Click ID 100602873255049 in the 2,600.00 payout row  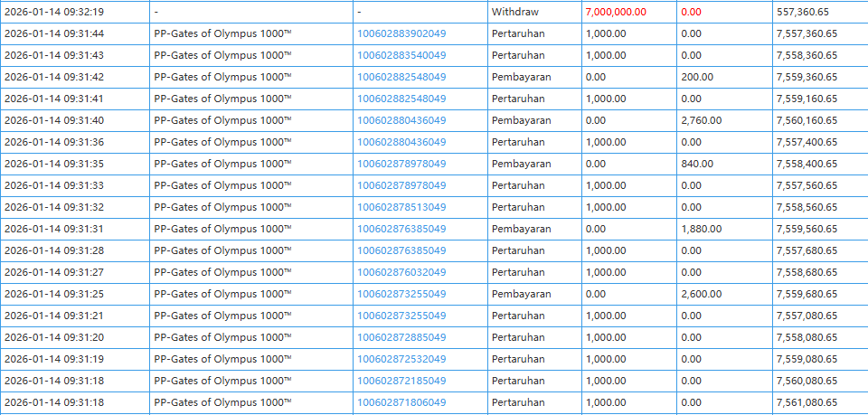tap(401, 294)
